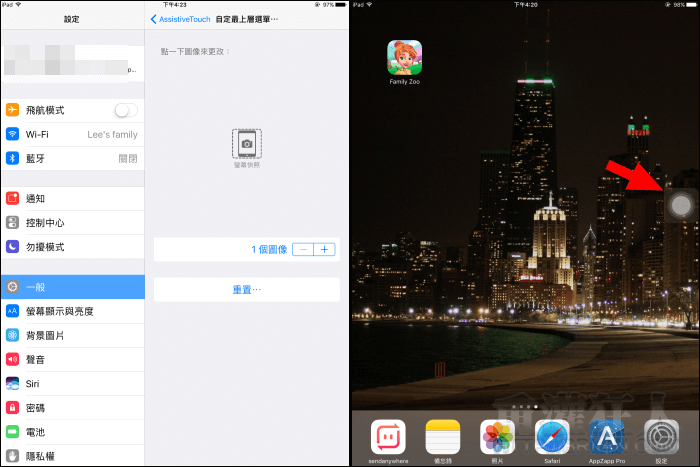Viewport: 700px width, 467px height.
Task: Open the Settings app in the dock
Action: click(661, 437)
